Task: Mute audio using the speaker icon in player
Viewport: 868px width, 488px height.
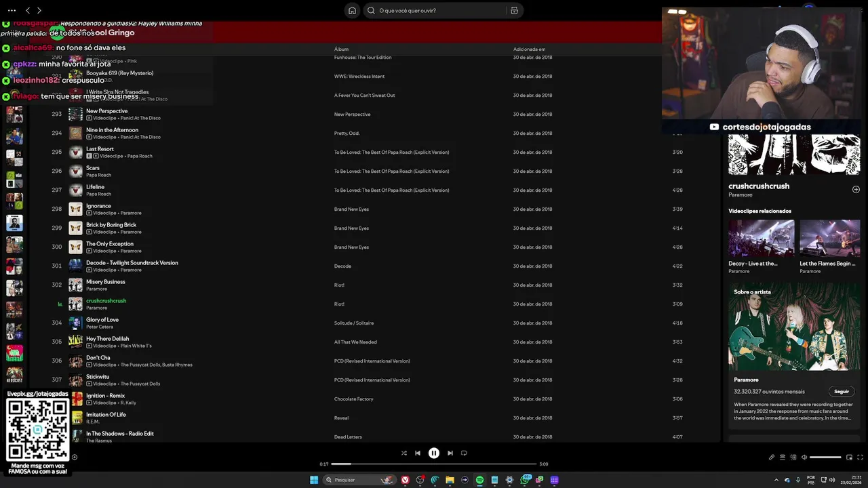Action: 804,457
